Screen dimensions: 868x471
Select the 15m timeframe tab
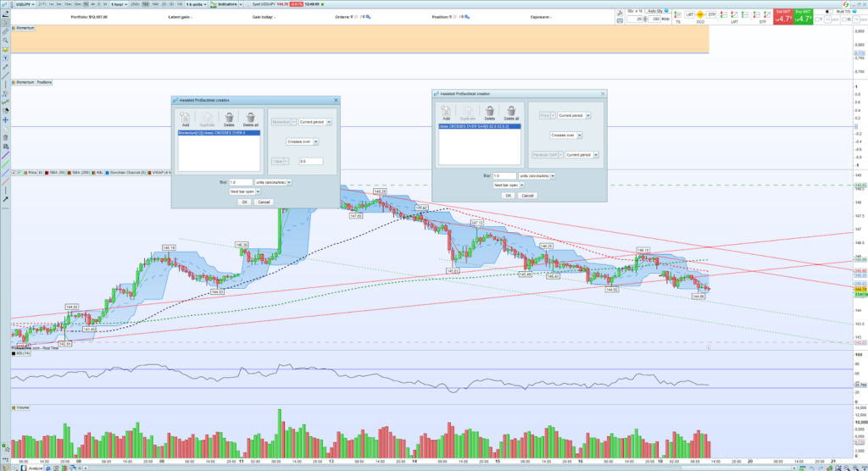click(65, 4)
